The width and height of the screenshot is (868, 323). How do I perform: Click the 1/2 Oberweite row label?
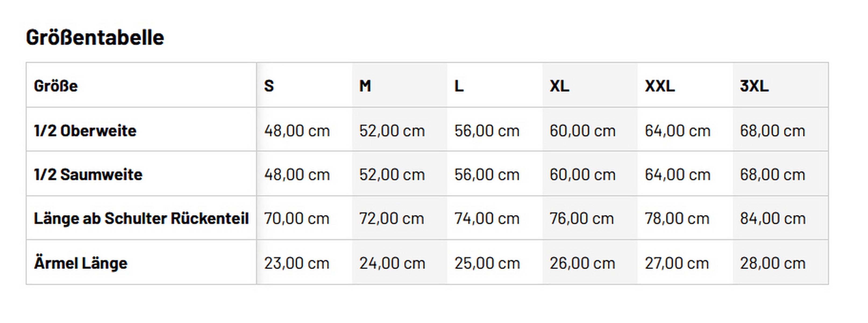pyautogui.click(x=85, y=131)
